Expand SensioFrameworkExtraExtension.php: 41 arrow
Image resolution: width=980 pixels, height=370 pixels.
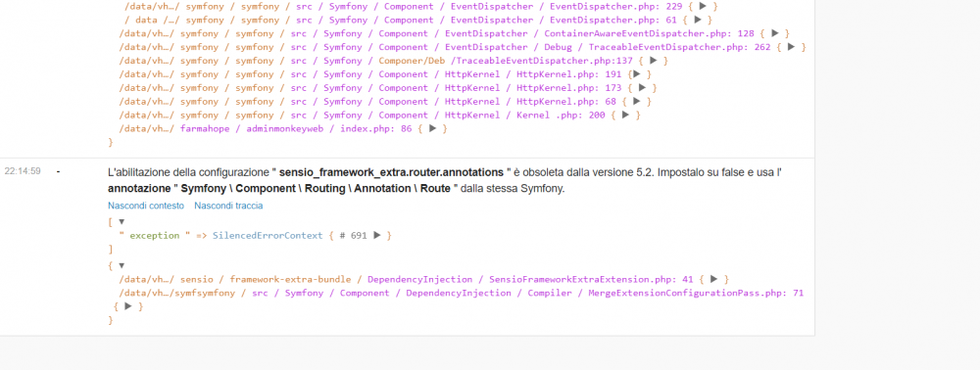713,279
